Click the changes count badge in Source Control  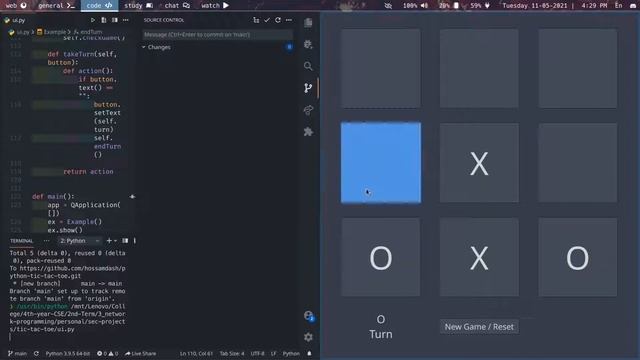point(289,47)
